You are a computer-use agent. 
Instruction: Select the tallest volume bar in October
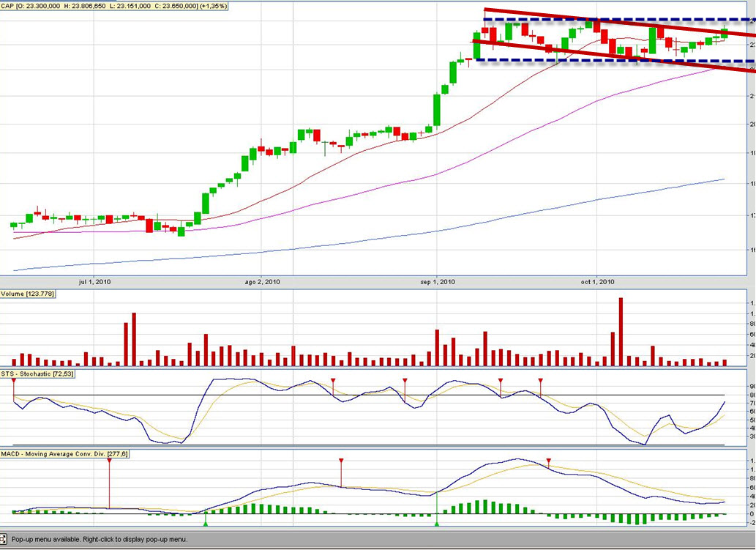click(621, 332)
